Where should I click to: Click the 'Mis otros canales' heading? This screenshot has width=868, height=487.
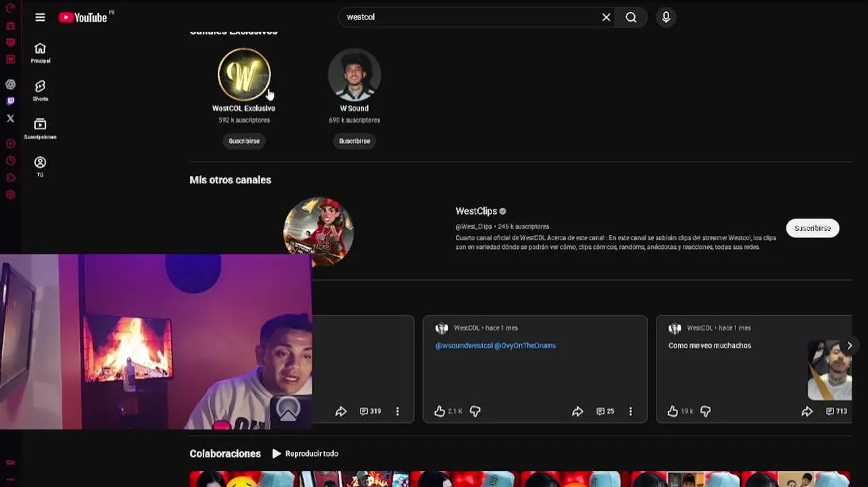pos(231,180)
